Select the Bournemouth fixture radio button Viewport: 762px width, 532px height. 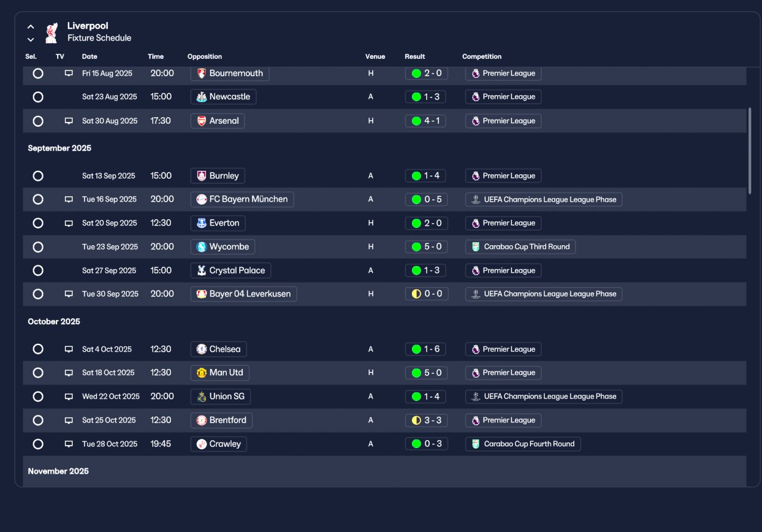click(x=38, y=73)
